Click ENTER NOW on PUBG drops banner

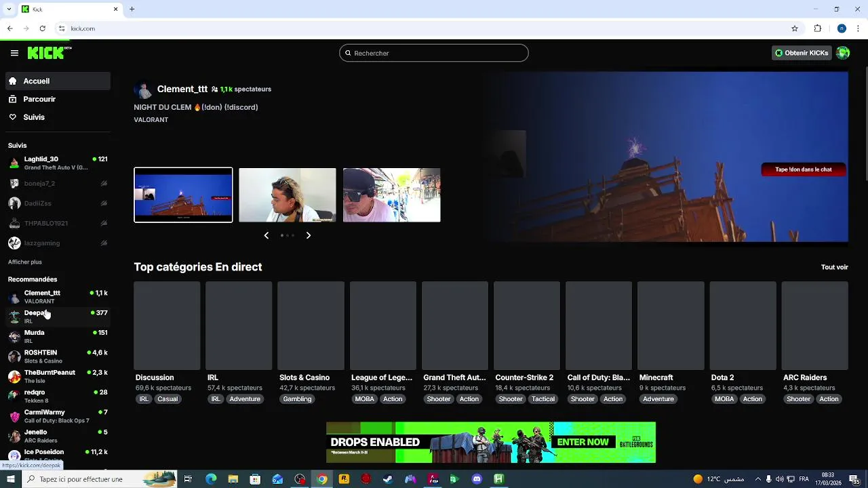[583, 442]
